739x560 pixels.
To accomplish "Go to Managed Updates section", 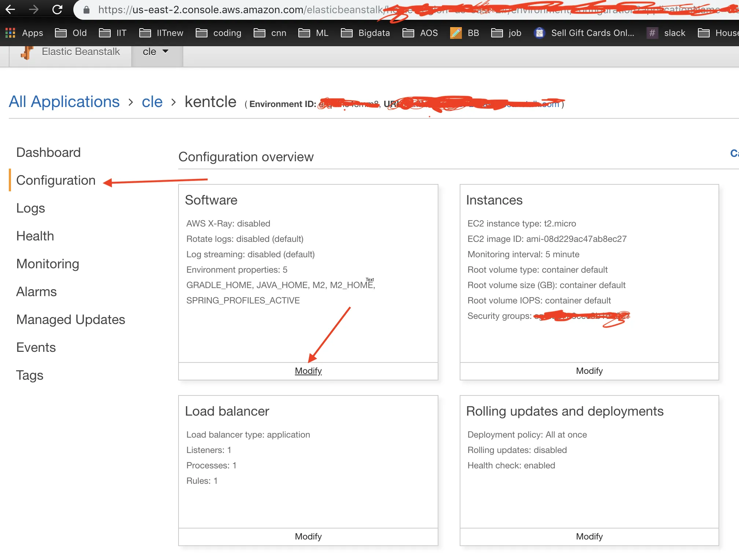I will click(x=71, y=320).
